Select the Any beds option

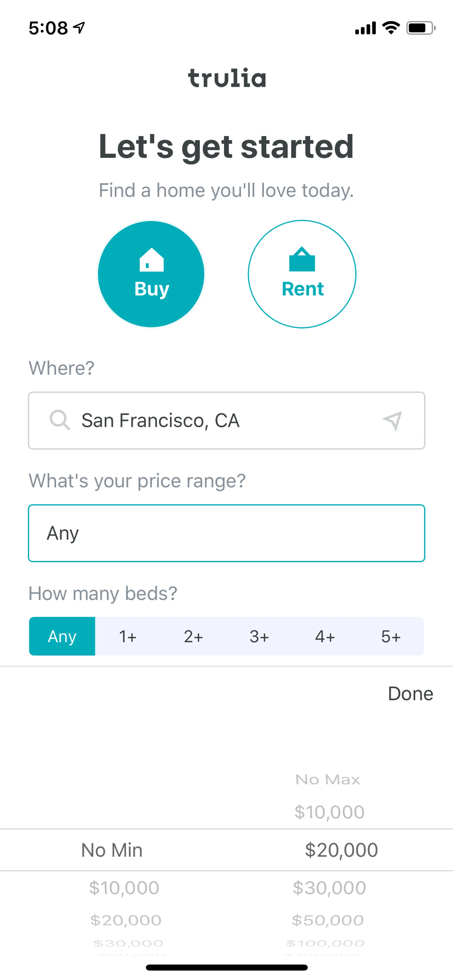[x=62, y=636]
